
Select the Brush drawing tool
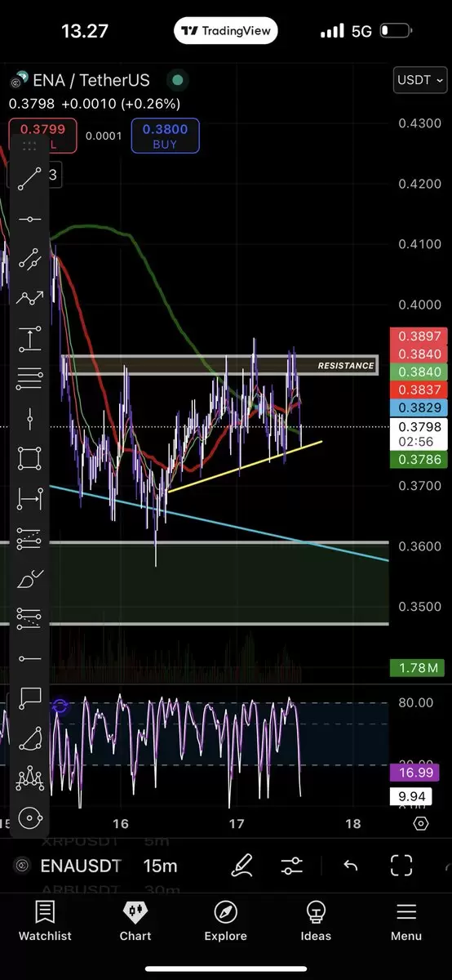(30, 577)
